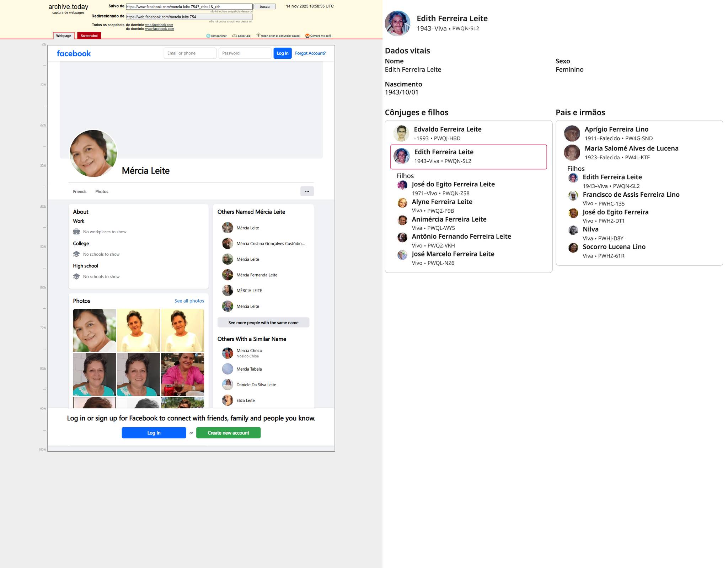Click the Password input field
The width and height of the screenshot is (728, 568).
(x=245, y=53)
